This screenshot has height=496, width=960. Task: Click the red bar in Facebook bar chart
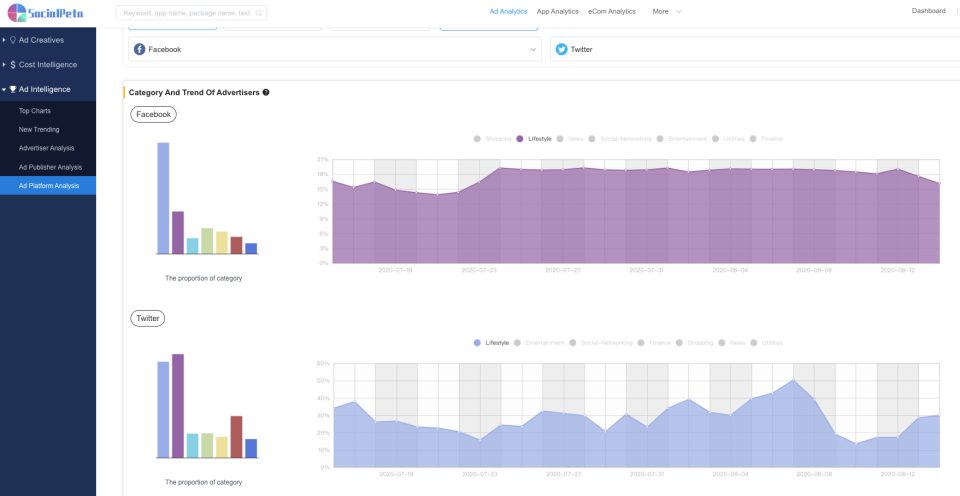click(x=237, y=245)
